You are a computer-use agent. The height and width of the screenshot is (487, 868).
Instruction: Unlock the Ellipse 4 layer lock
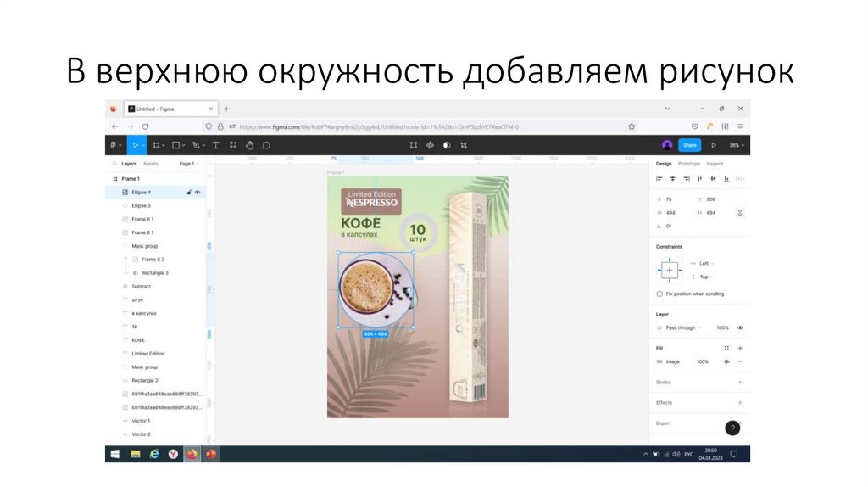click(189, 193)
